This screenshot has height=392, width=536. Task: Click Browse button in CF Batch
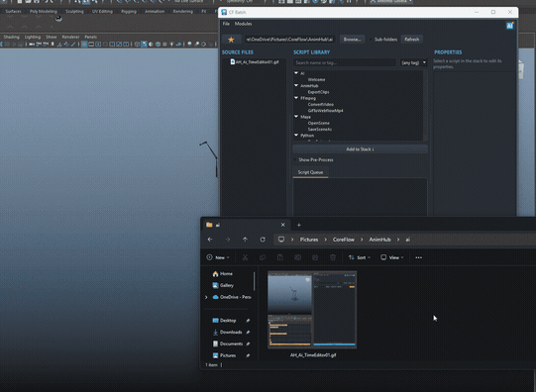tap(352, 40)
